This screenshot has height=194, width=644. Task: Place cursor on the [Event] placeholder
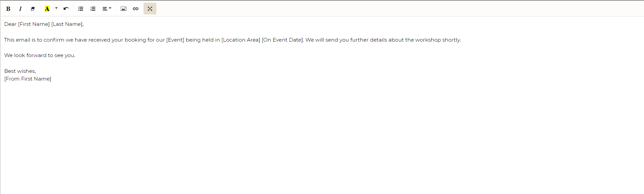[x=175, y=40]
